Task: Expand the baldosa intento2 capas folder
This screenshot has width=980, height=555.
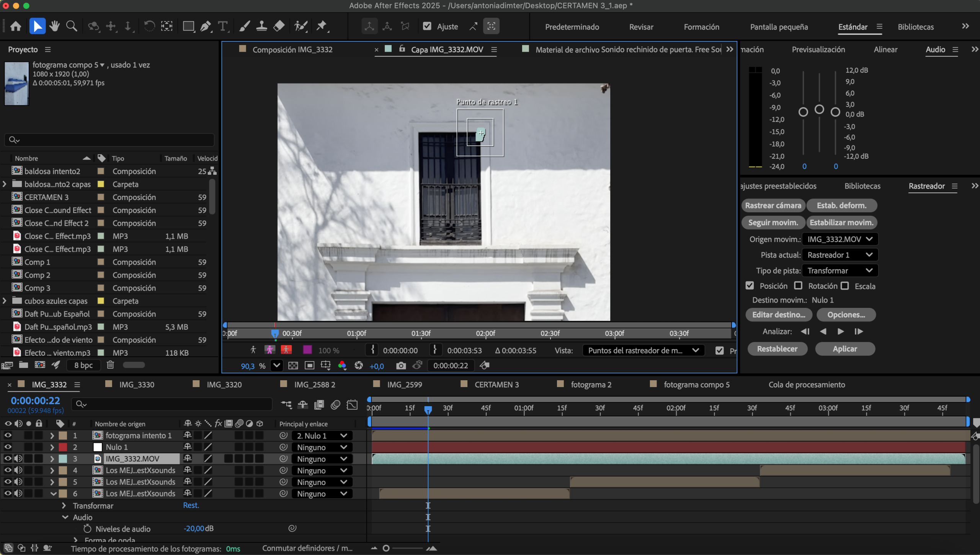Action: click(5, 184)
